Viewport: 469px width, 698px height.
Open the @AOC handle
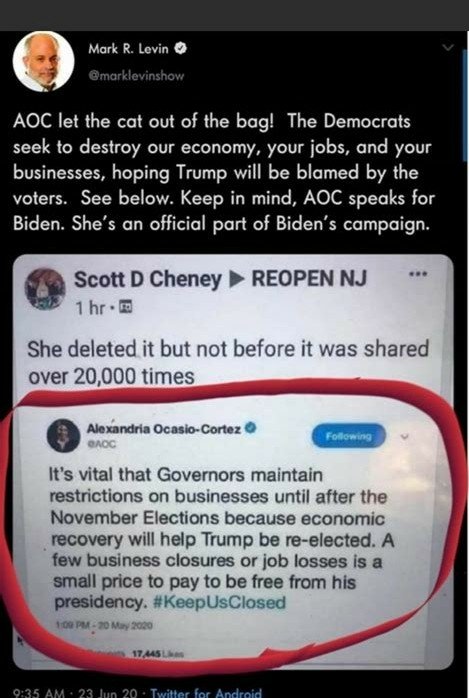pyautogui.click(x=101, y=444)
